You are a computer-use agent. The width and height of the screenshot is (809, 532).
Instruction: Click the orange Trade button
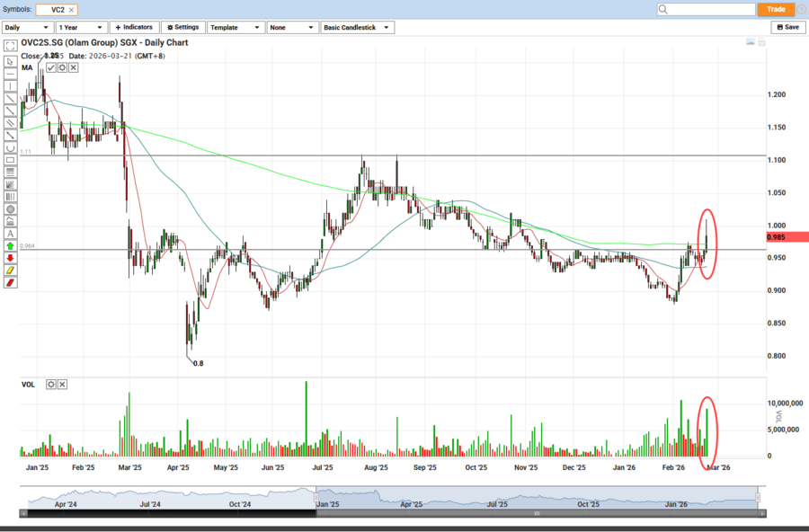[x=776, y=9]
